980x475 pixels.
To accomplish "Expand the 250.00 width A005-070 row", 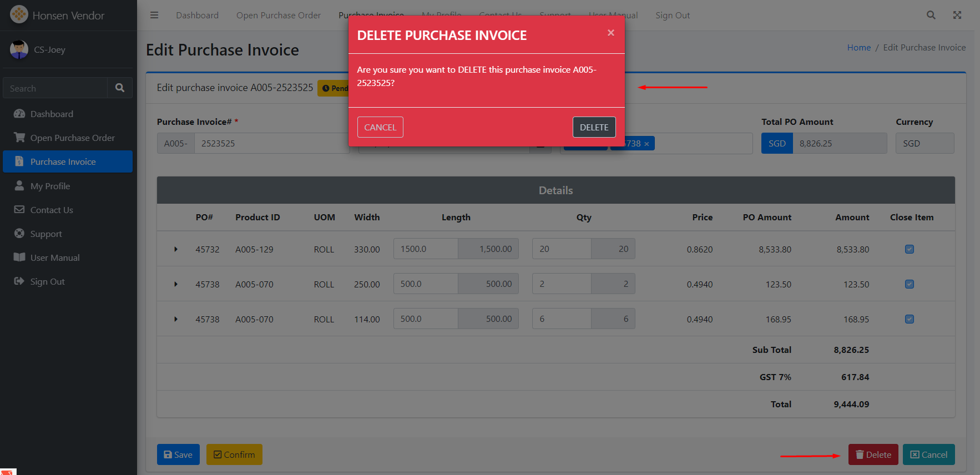I will (176, 284).
